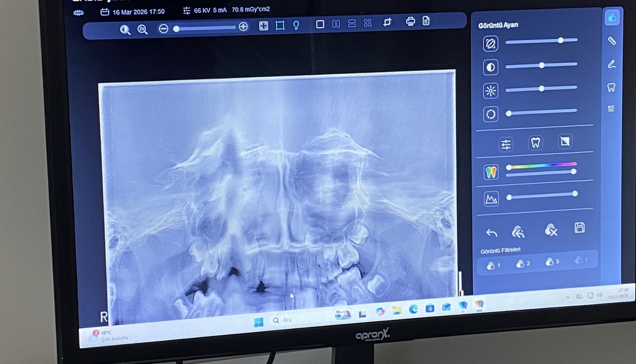Click the floppy disk save icon
Image resolution: width=636 pixels, height=364 pixels.
point(580,228)
